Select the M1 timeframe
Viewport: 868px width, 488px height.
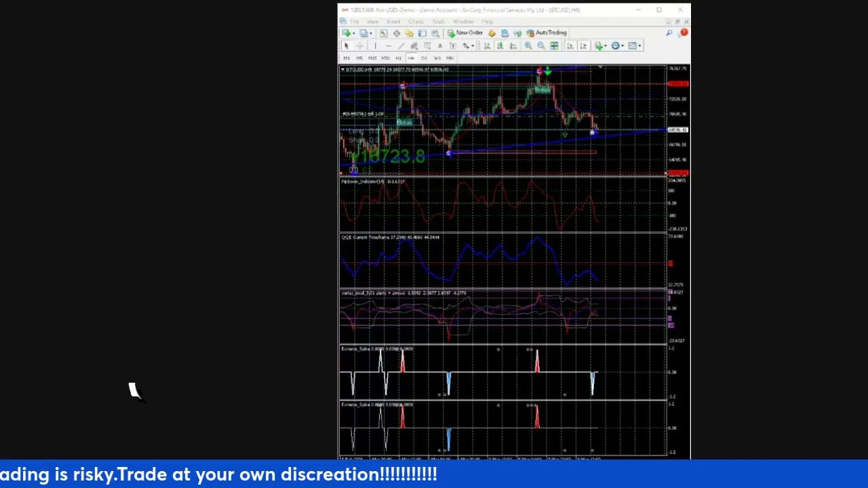pos(347,58)
